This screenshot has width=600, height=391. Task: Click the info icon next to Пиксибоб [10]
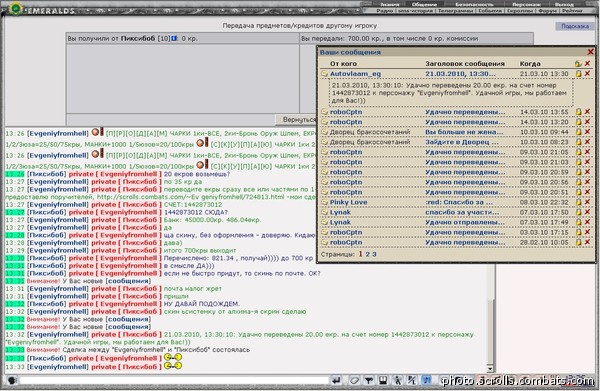point(174,38)
